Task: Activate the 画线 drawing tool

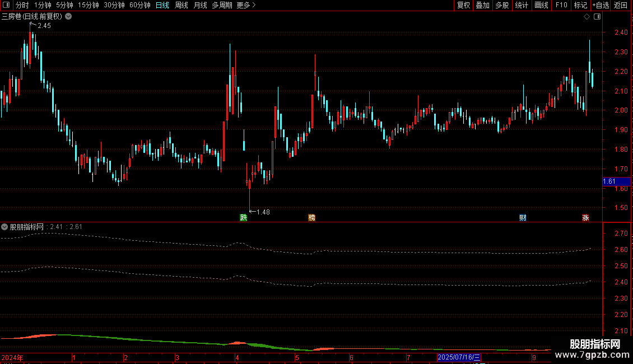Action: 541,5
